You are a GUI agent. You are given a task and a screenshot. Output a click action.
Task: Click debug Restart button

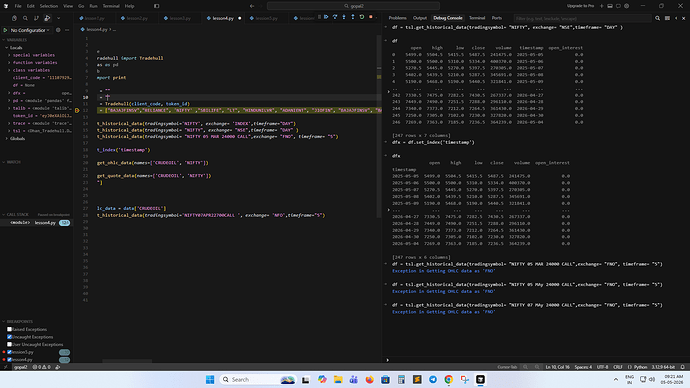[362, 17]
